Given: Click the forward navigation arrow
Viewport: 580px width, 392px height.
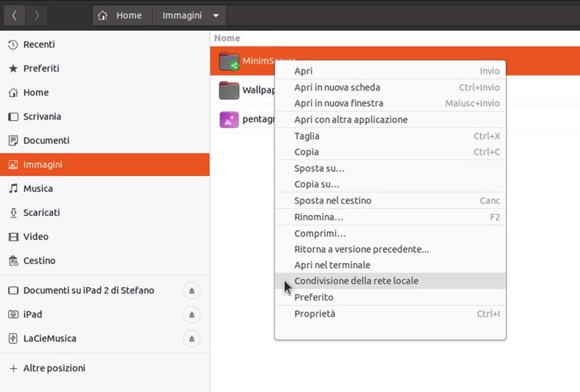Looking at the screenshot, I should (37, 15).
